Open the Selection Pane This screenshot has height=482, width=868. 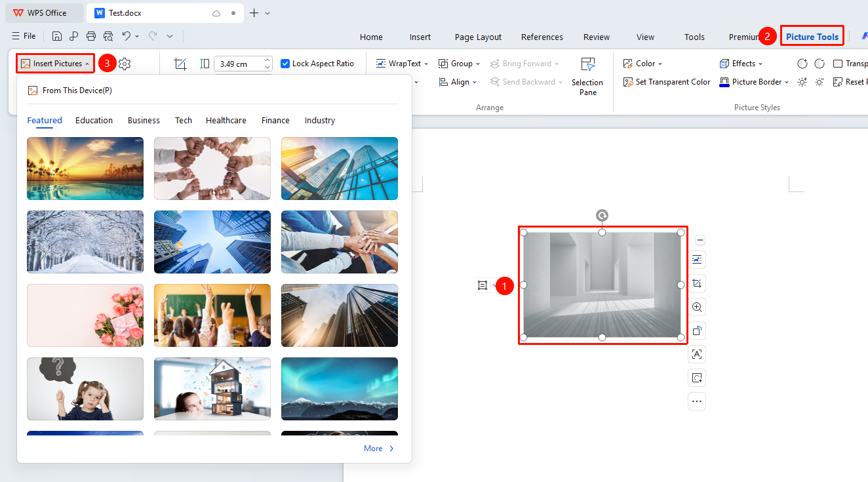[x=587, y=77]
